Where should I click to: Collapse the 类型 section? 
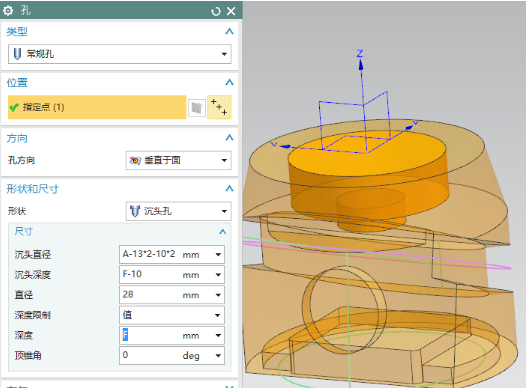coord(229,32)
